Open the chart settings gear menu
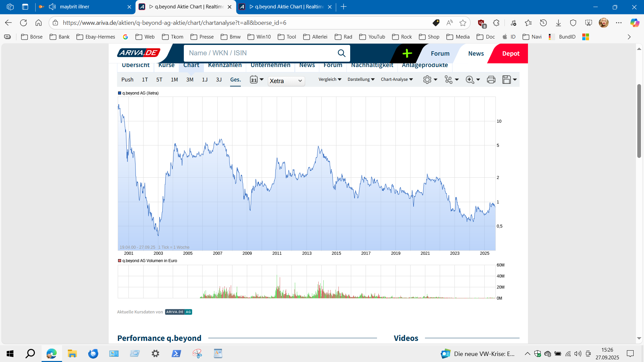Viewport: 644px width, 362px height. pyautogui.click(x=427, y=80)
